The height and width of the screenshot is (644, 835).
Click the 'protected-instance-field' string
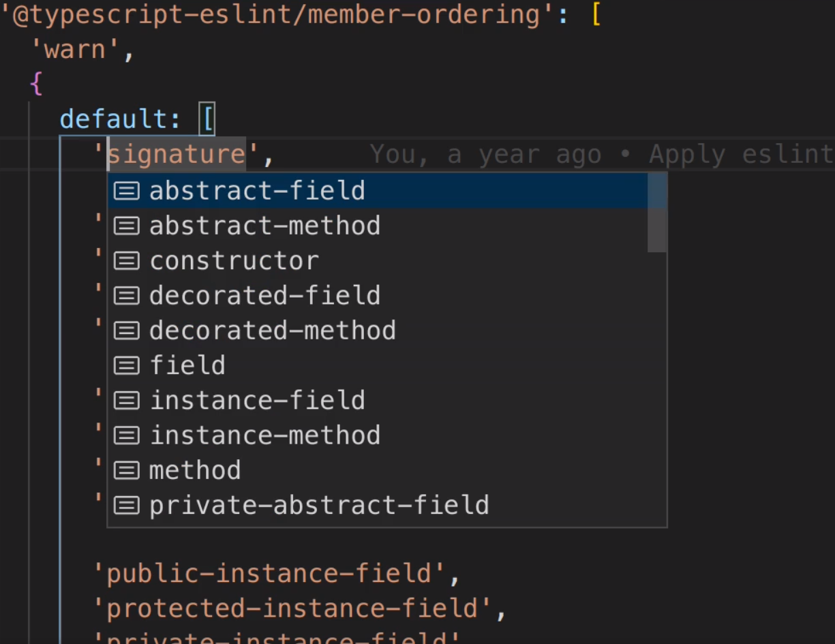pos(293,609)
